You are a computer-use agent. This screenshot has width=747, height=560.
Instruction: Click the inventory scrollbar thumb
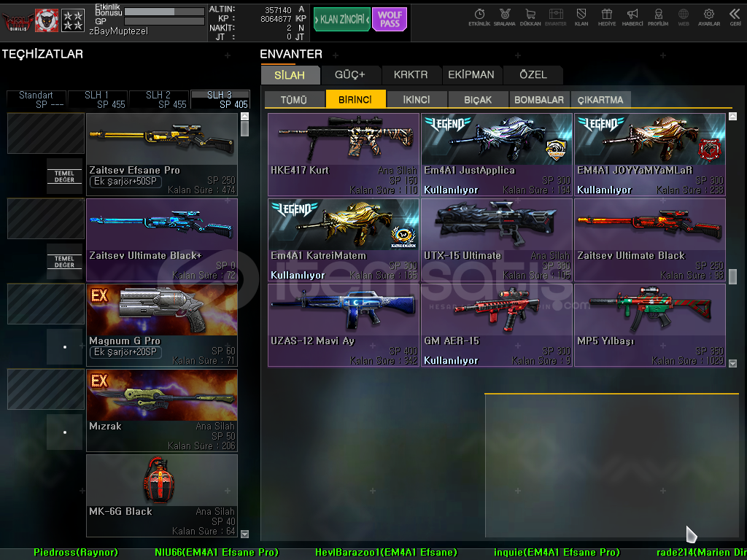coord(732,276)
